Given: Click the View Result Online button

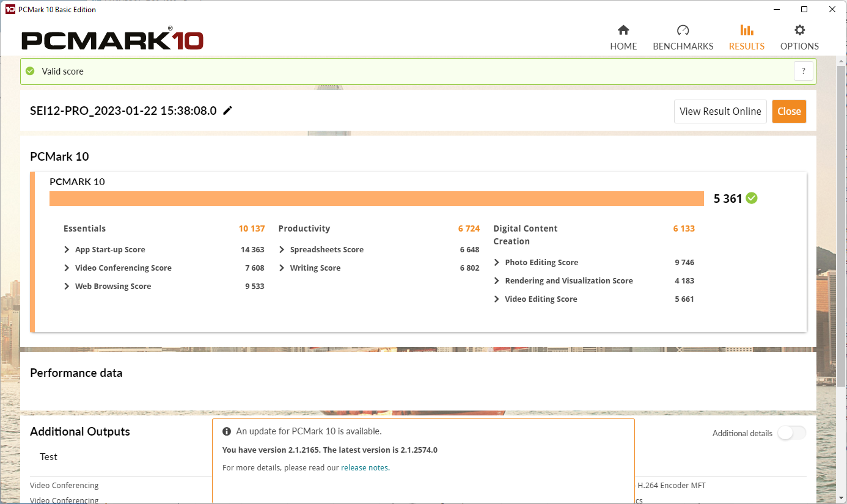Looking at the screenshot, I should [720, 111].
